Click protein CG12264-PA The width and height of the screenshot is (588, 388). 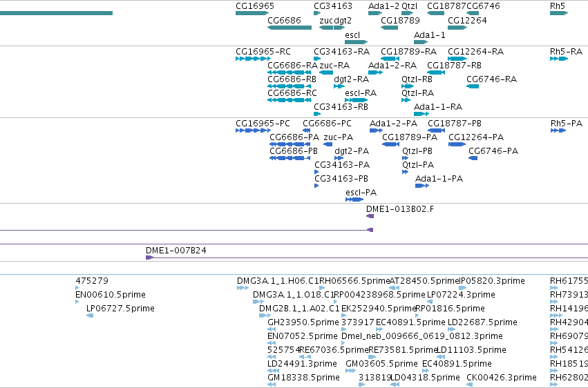(x=457, y=144)
